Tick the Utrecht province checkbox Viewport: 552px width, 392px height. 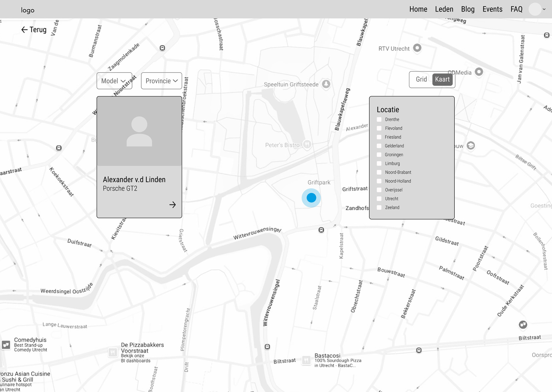[379, 199]
